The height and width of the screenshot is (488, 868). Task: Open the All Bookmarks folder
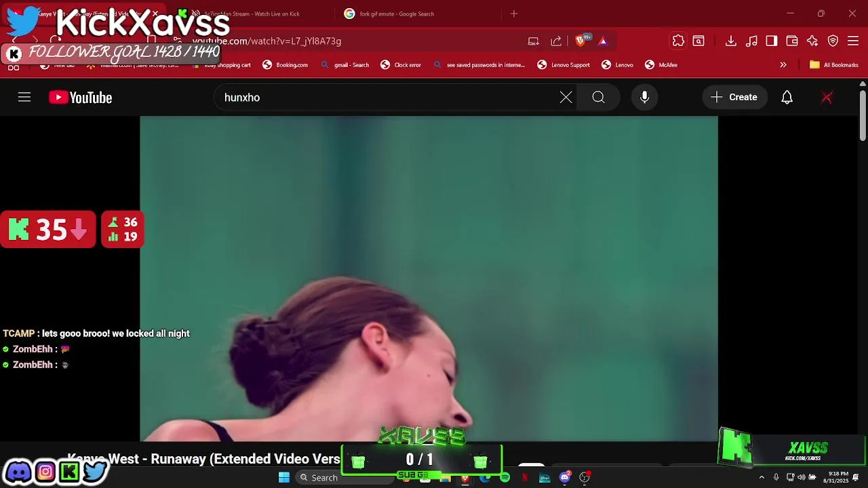(x=834, y=65)
